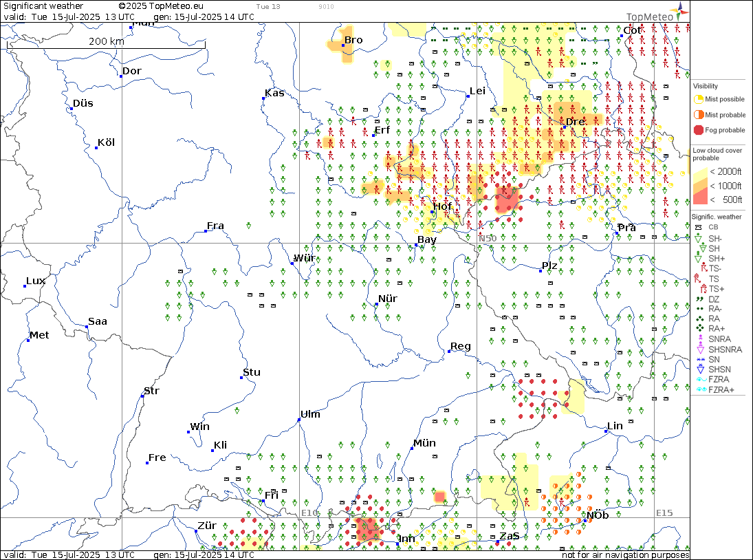
Task: Click the Signific. weather legend heading
Action: (717, 217)
